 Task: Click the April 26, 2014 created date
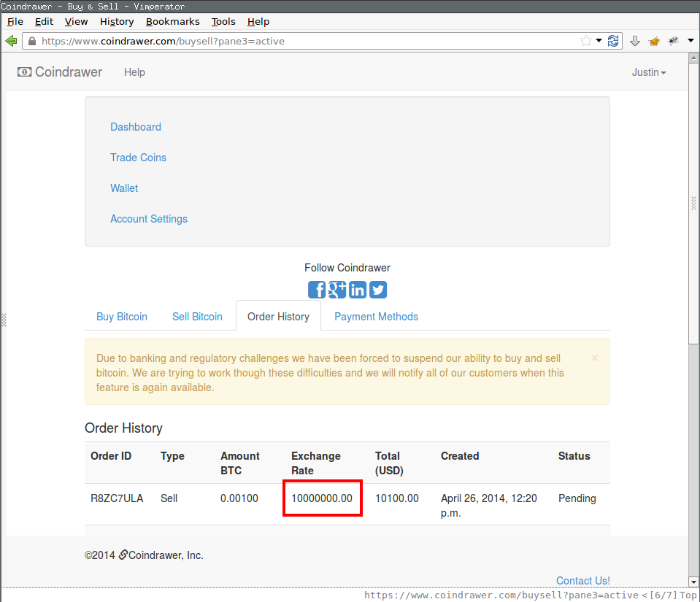489,506
